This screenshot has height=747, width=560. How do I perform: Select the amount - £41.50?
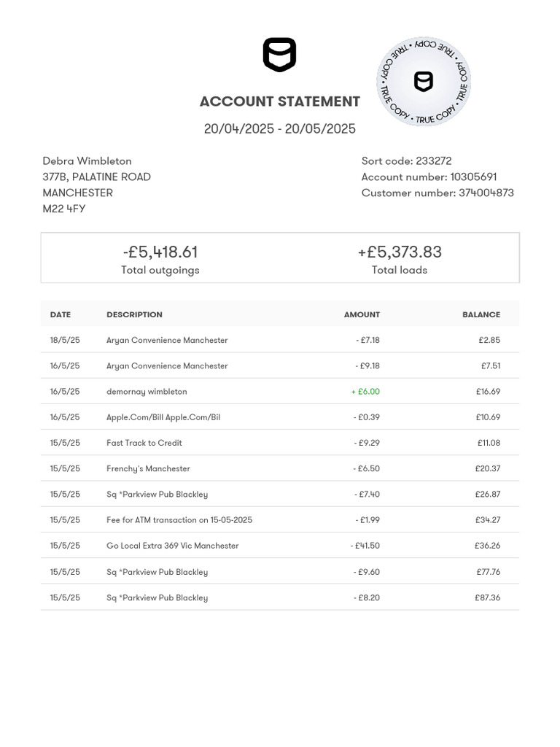[365, 546]
